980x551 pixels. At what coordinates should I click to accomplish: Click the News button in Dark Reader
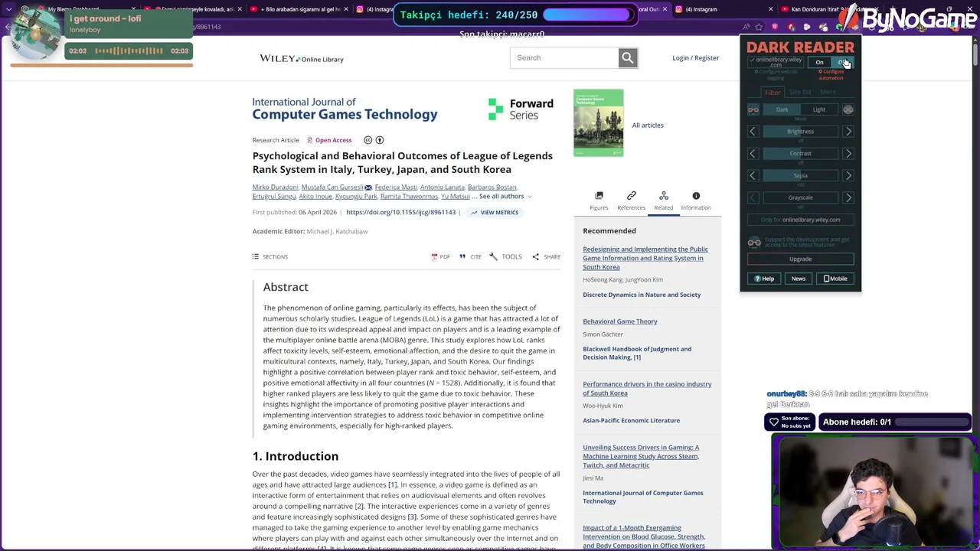799,279
